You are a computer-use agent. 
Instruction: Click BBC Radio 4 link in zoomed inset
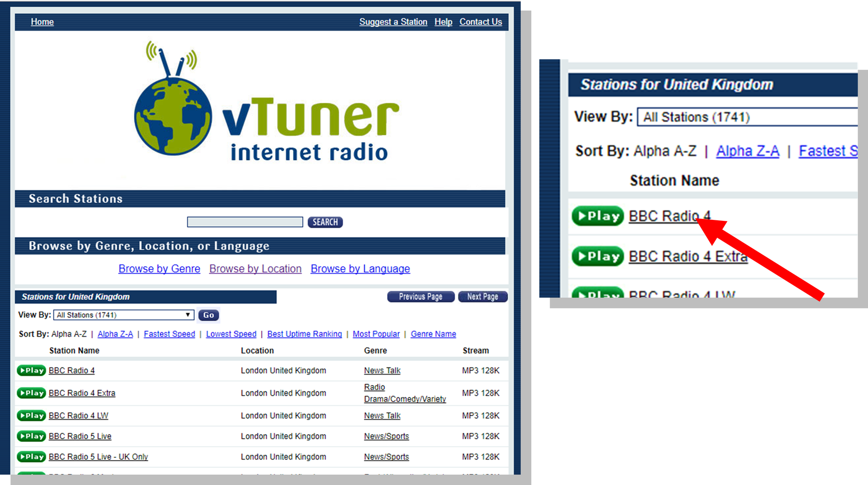pos(670,216)
